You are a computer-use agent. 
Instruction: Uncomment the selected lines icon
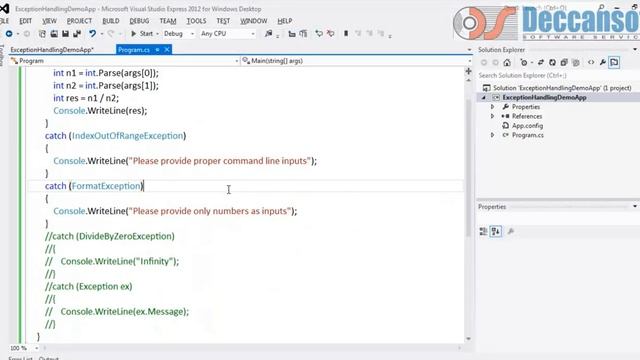click(330, 33)
